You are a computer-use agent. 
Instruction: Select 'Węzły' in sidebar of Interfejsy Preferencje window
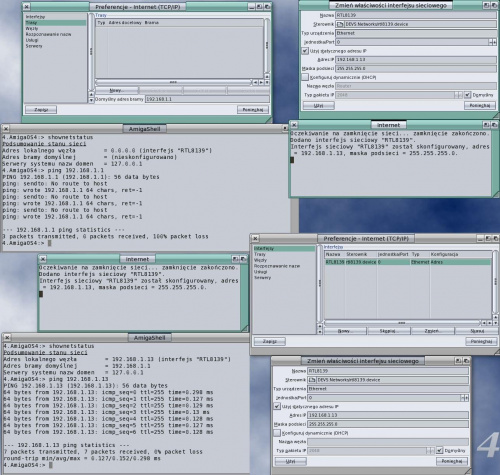(x=284, y=260)
